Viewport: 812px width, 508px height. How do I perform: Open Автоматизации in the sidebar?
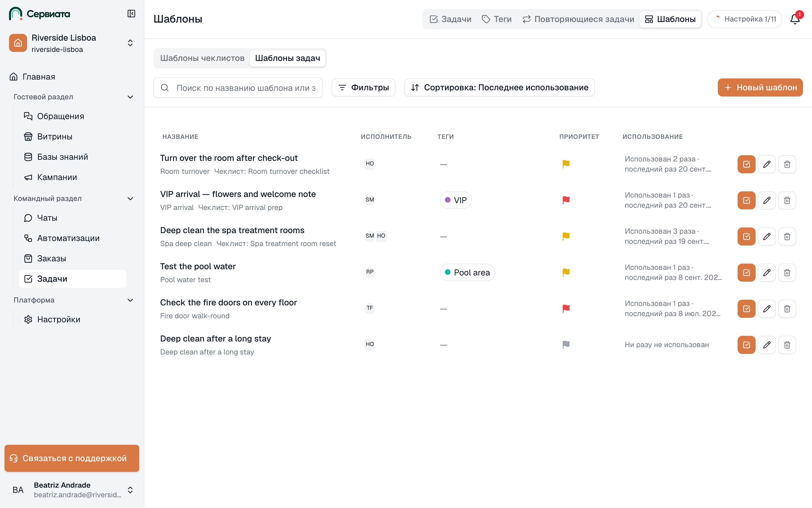coord(72,238)
